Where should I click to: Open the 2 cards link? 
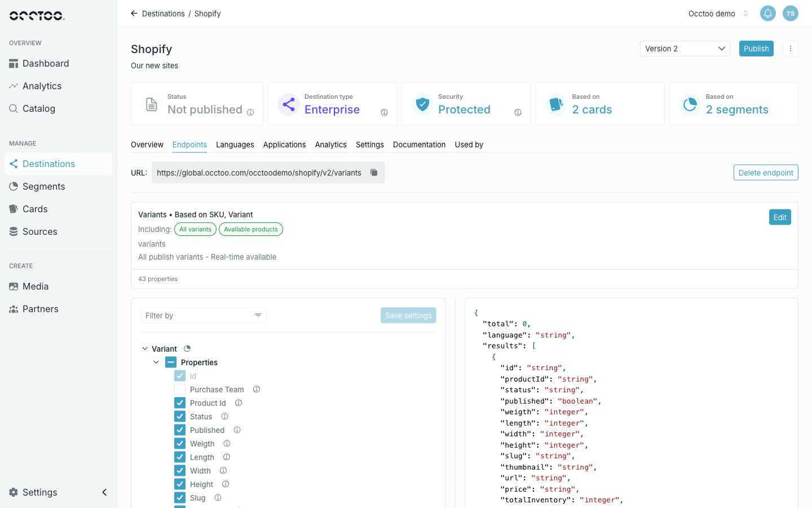point(592,110)
